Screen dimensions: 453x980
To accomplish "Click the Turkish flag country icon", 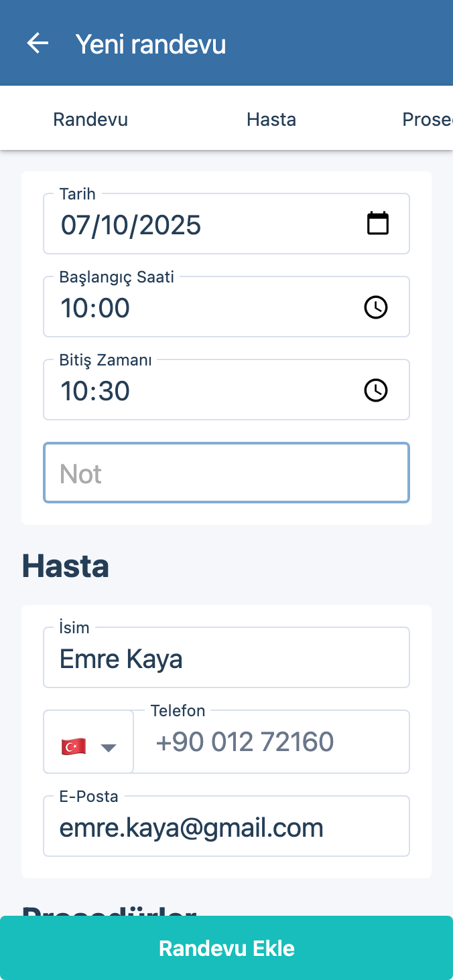I will click(73, 746).
